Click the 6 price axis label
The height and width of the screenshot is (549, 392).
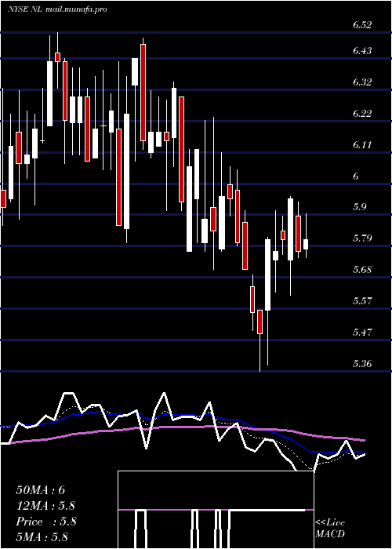356,176
